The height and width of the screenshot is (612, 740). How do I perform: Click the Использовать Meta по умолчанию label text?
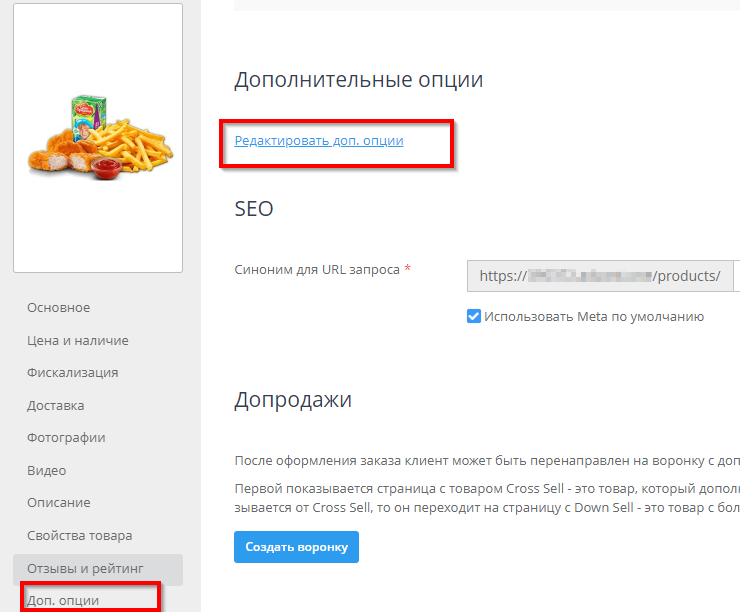[594, 317]
